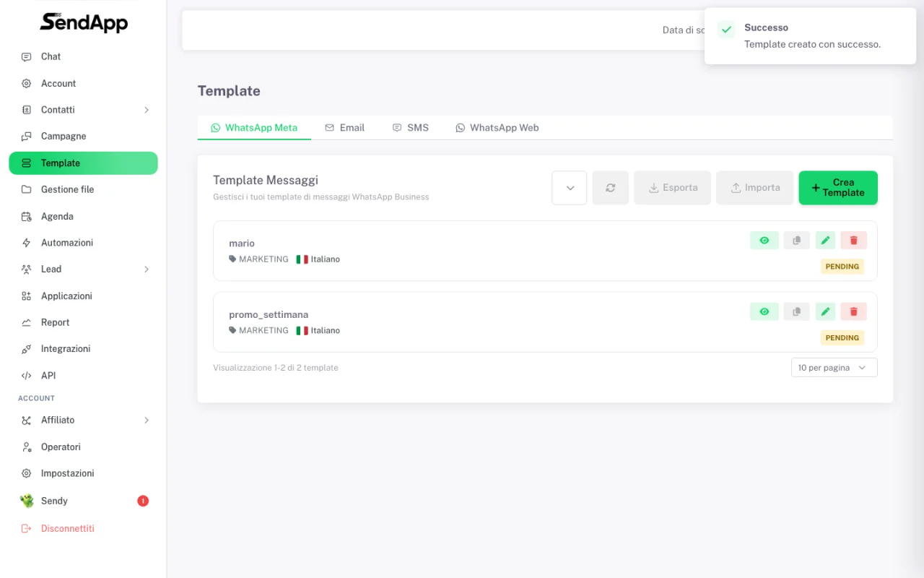Preview the promo_settimana template with eye icon
The height and width of the screenshot is (578, 924).
(x=764, y=311)
